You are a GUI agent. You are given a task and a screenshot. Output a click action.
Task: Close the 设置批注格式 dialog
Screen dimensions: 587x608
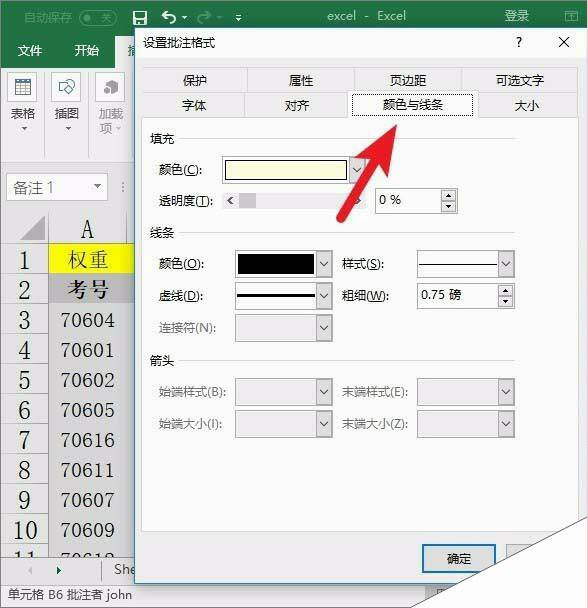click(x=564, y=42)
